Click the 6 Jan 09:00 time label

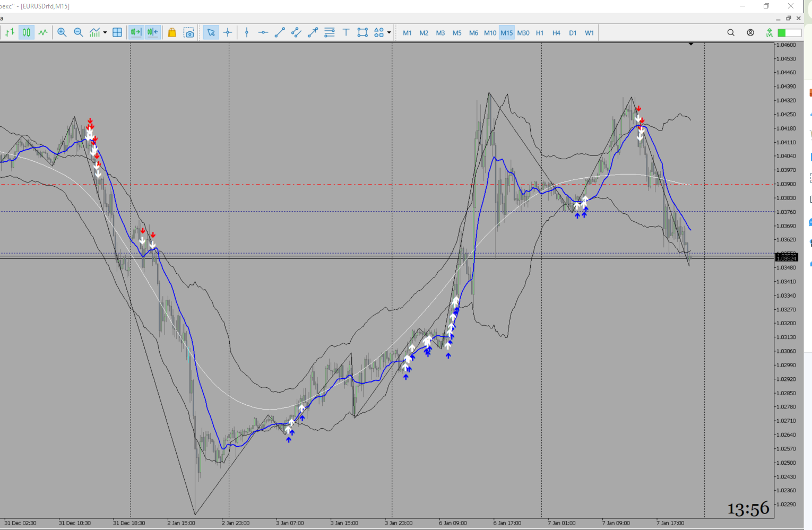tap(453, 523)
